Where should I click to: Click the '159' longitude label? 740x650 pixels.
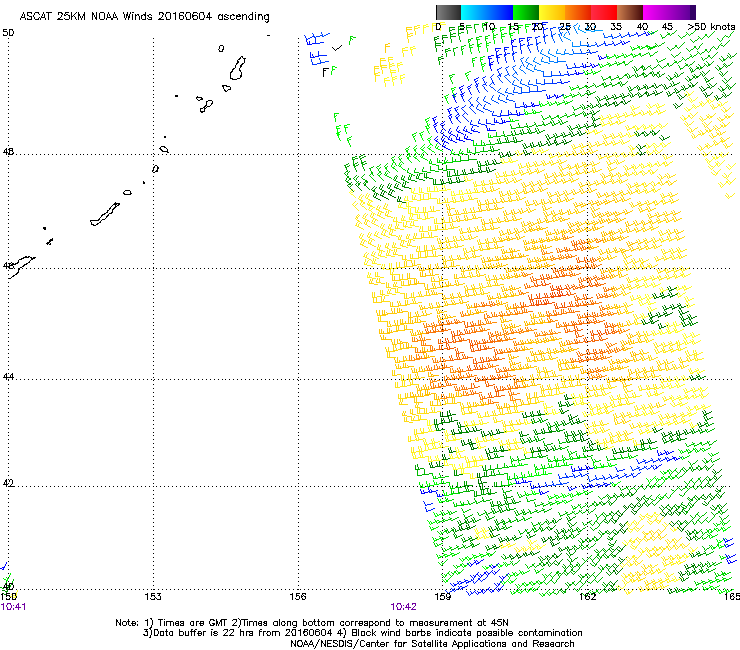tap(443, 597)
